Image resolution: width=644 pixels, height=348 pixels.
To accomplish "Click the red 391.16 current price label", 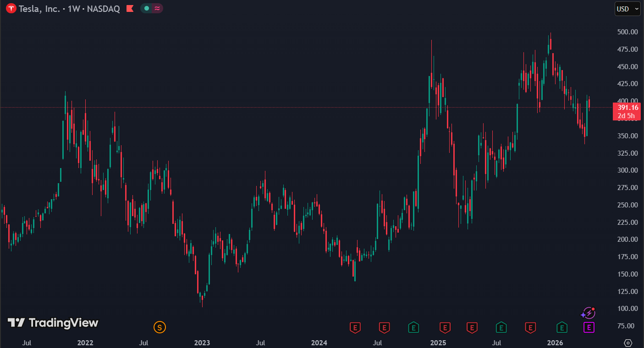I will 628,112.
